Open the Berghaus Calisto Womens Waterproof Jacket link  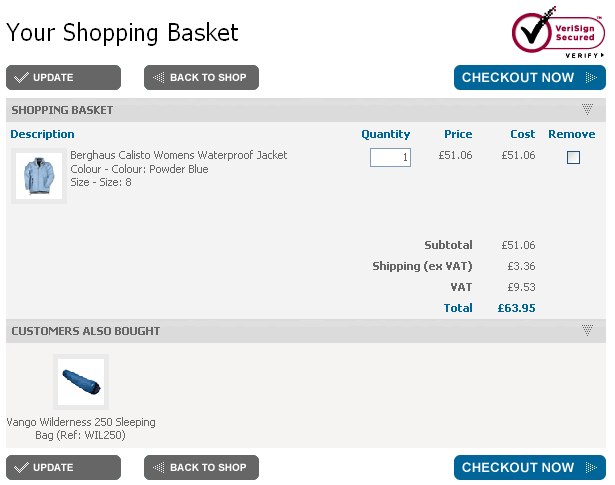(178, 155)
